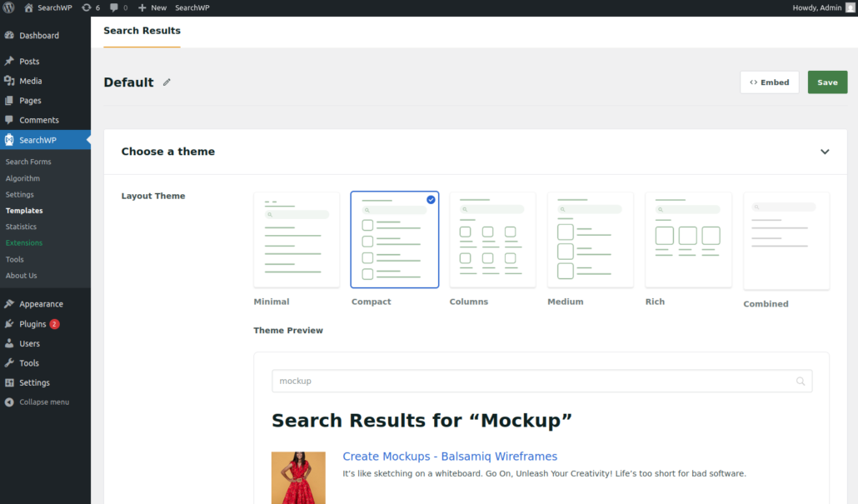Collapse the Choose a theme section

pyautogui.click(x=825, y=152)
